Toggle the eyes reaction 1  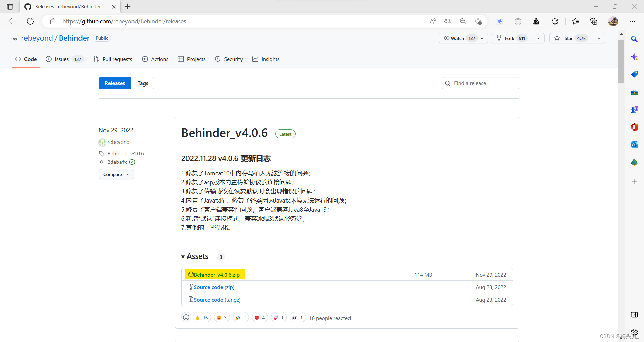[298, 318]
